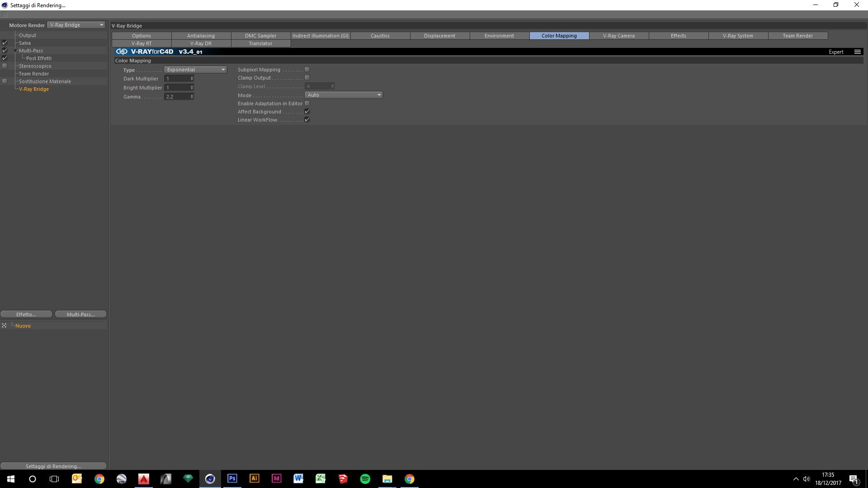Click the Multi-Pass... button

80,314
